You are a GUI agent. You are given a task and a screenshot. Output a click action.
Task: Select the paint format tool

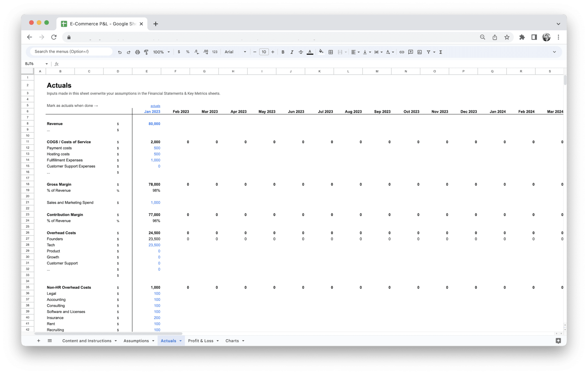coord(146,52)
